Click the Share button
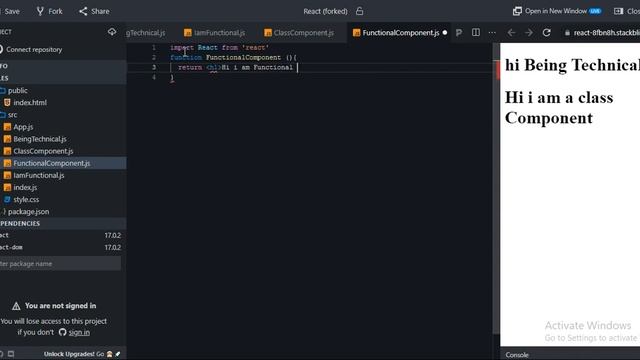The height and width of the screenshot is (360, 640). click(x=94, y=11)
